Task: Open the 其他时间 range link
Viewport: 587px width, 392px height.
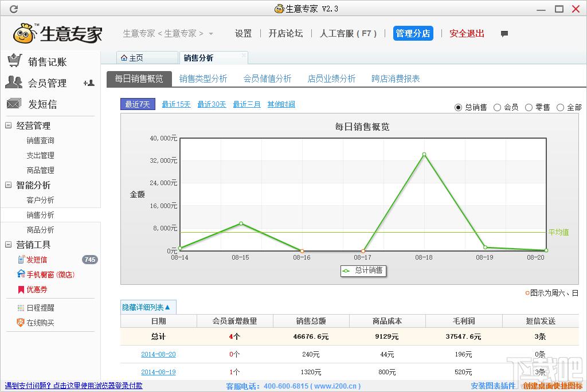Action: 281,104
